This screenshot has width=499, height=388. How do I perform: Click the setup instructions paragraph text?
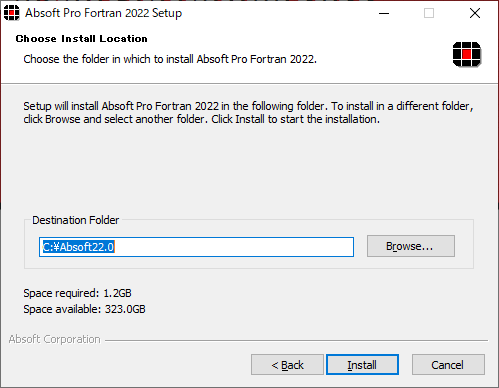click(248, 113)
